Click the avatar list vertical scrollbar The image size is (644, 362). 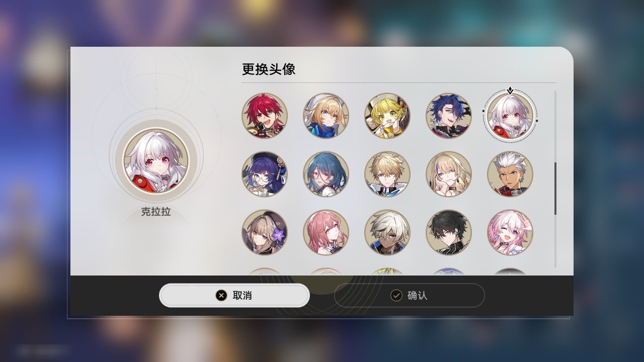click(555, 189)
